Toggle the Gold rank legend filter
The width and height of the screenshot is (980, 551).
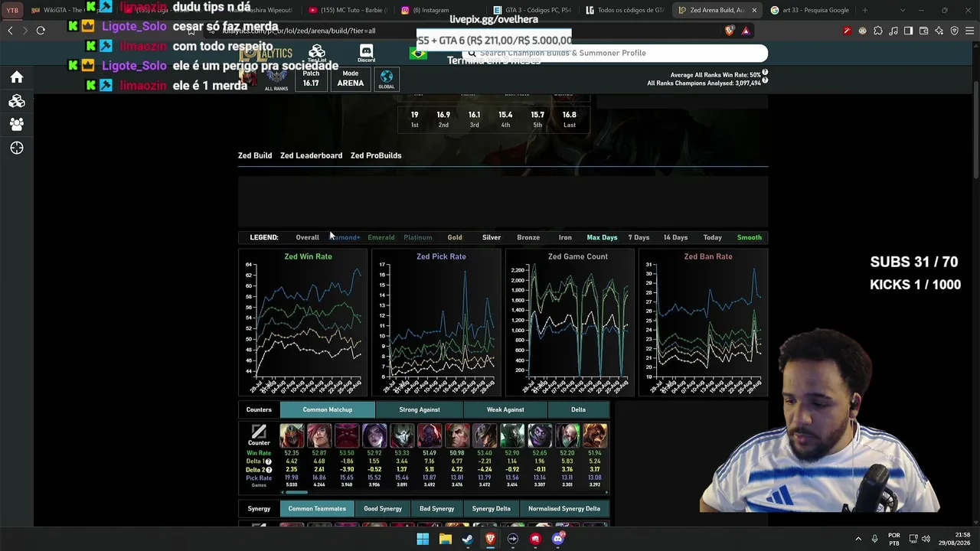(455, 237)
